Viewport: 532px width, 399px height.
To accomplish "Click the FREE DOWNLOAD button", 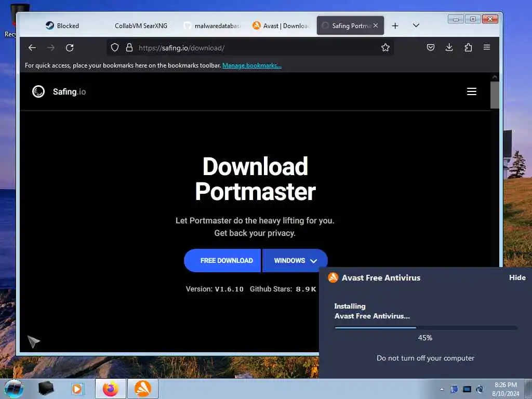I will click(x=222, y=261).
